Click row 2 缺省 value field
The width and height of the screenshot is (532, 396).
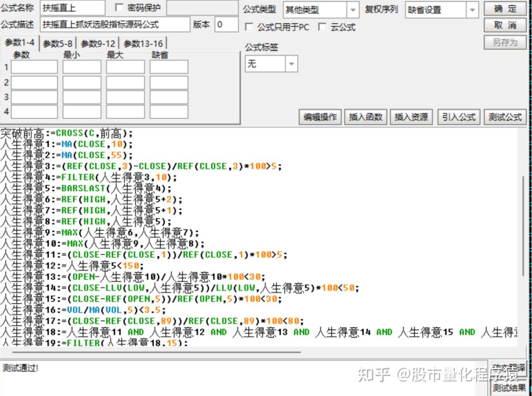pyautogui.click(x=169, y=82)
